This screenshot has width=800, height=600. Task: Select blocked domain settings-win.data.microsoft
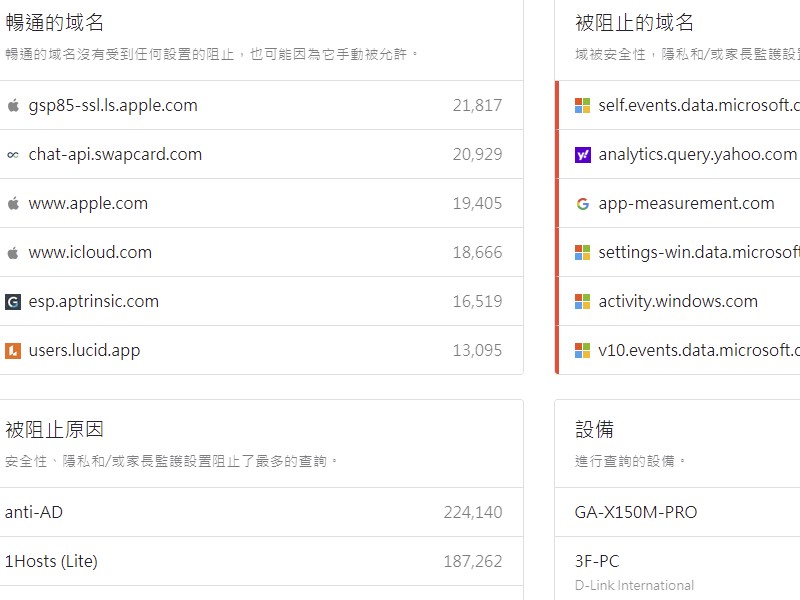click(x=699, y=253)
